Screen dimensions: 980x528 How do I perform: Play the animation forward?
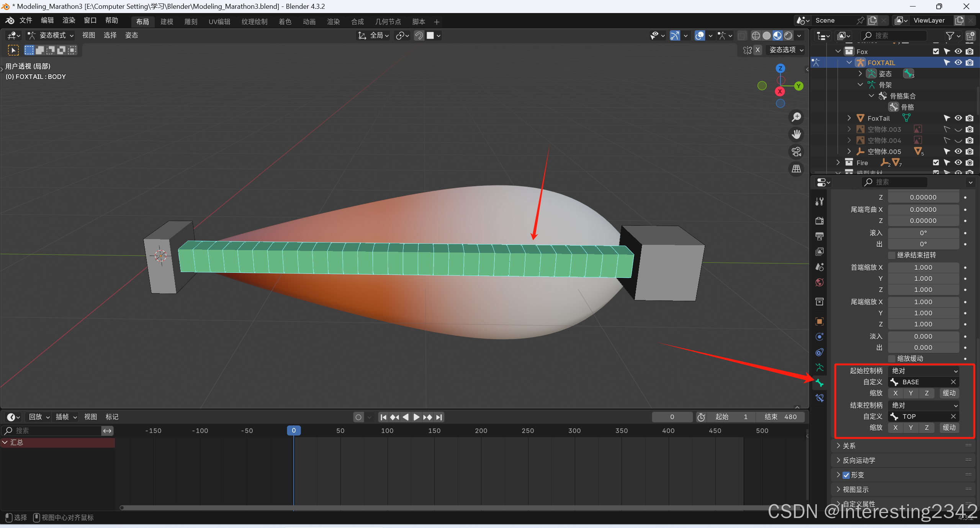[x=416, y=417]
